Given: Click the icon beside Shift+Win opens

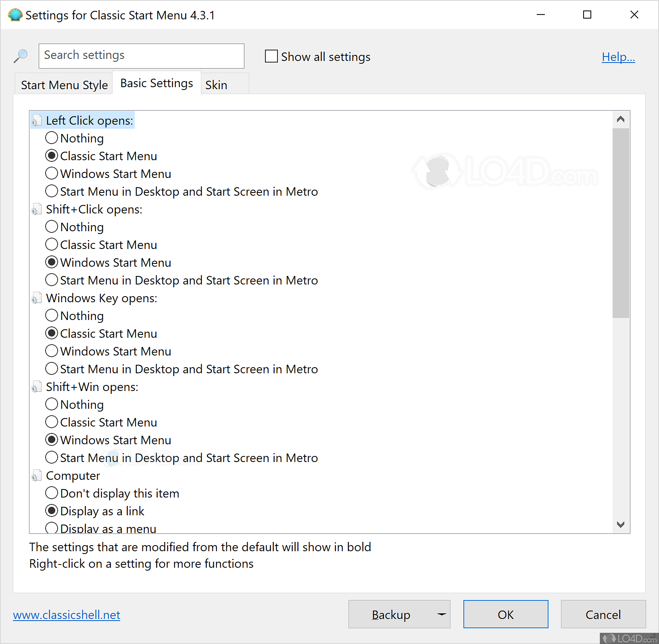Looking at the screenshot, I should [37, 387].
